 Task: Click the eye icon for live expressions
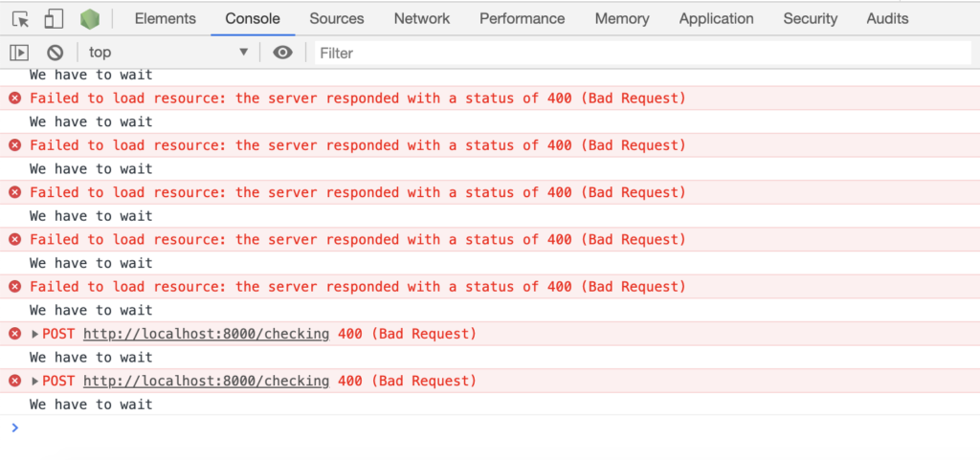[x=282, y=53]
